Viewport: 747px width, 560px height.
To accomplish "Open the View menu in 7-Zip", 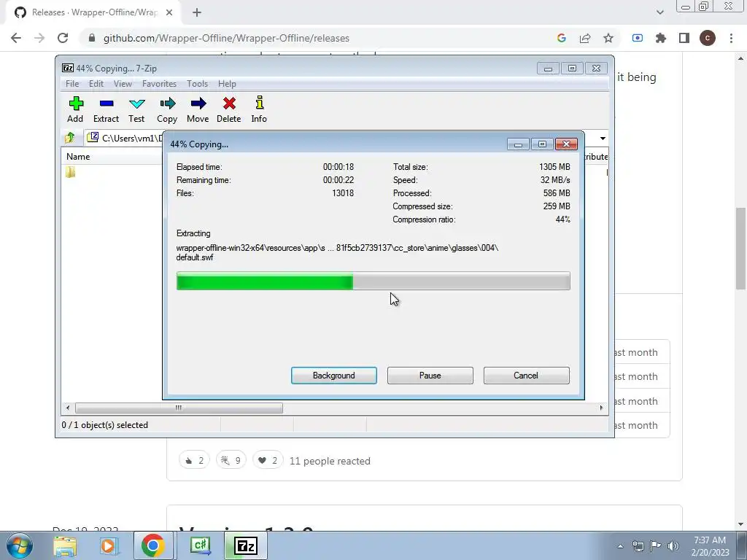I will tap(123, 84).
